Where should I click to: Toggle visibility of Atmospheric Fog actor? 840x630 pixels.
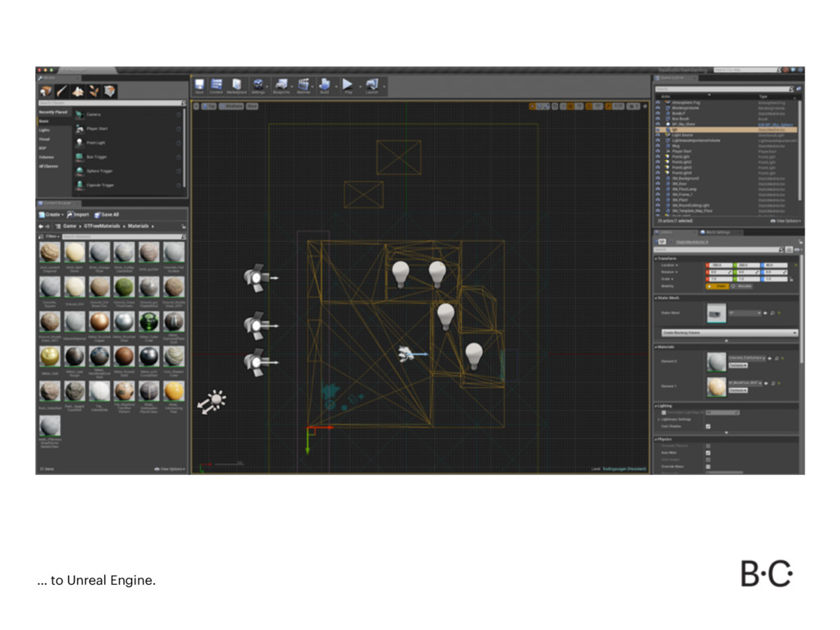click(x=658, y=103)
